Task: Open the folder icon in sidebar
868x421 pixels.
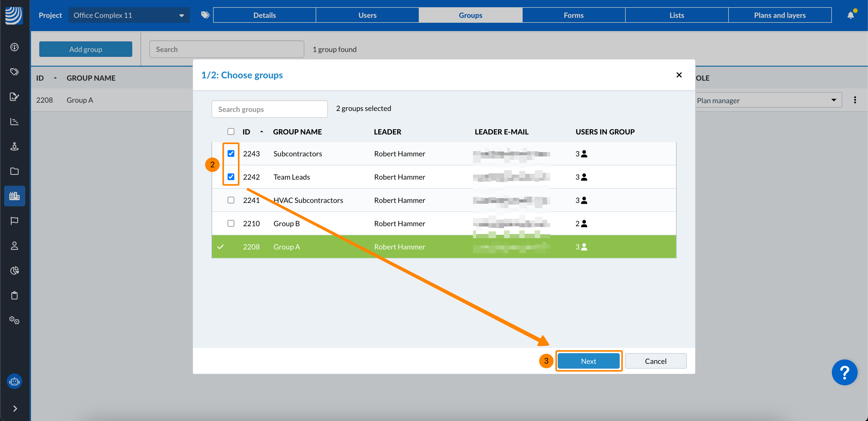Action: (14, 171)
